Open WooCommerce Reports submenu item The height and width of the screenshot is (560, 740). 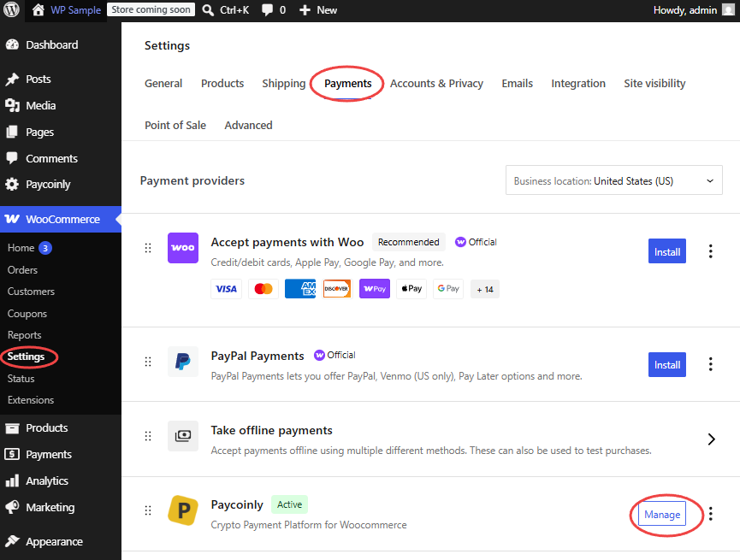24,335
